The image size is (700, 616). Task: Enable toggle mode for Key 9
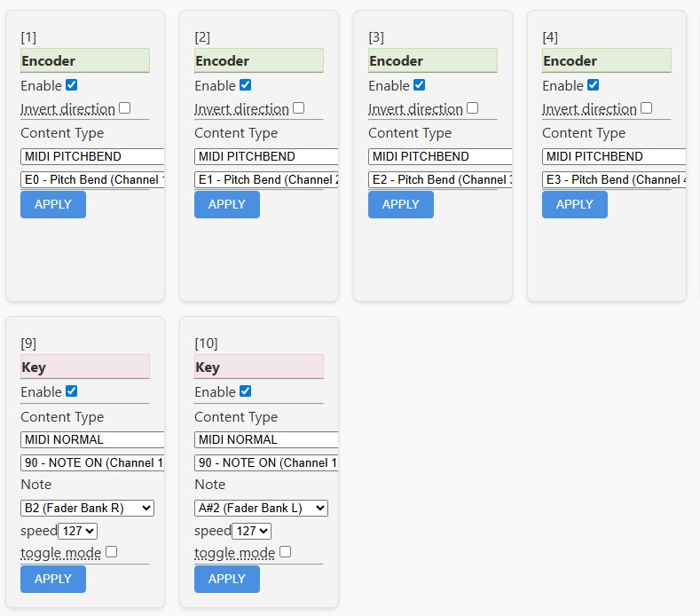(111, 552)
